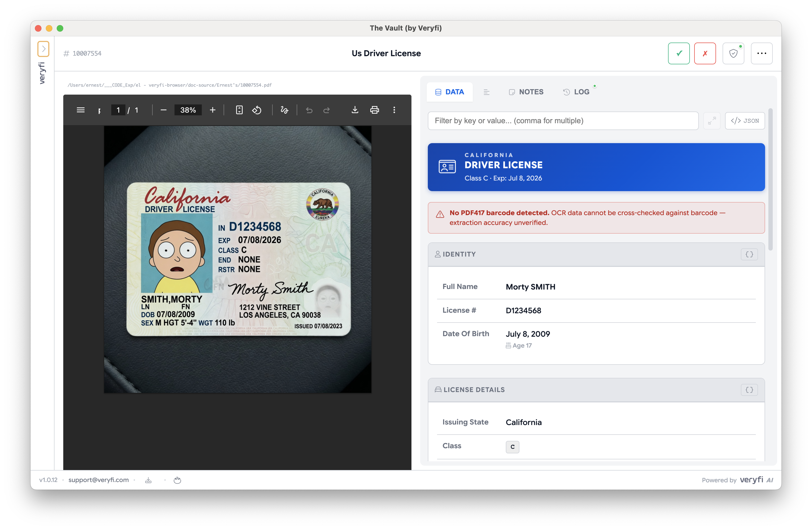Click the Age 17 label

point(519,345)
